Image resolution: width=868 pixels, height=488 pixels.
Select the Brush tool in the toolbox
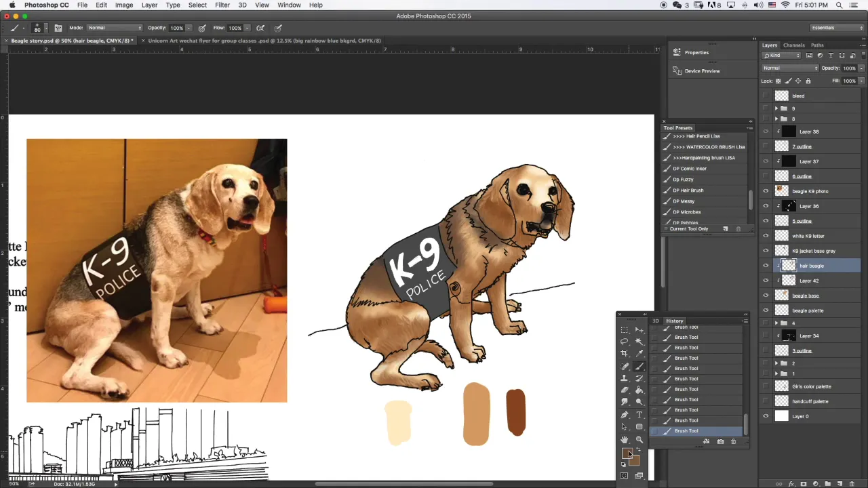tap(639, 366)
